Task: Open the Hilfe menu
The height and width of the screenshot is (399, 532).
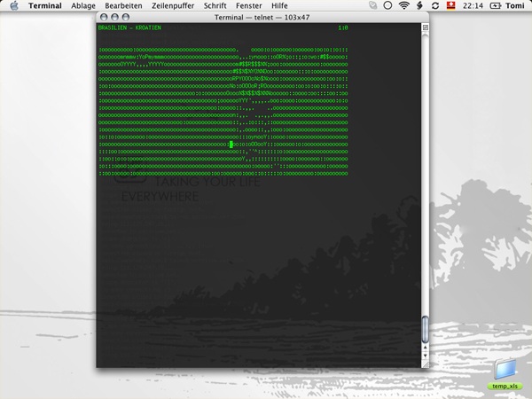Action: (279, 6)
